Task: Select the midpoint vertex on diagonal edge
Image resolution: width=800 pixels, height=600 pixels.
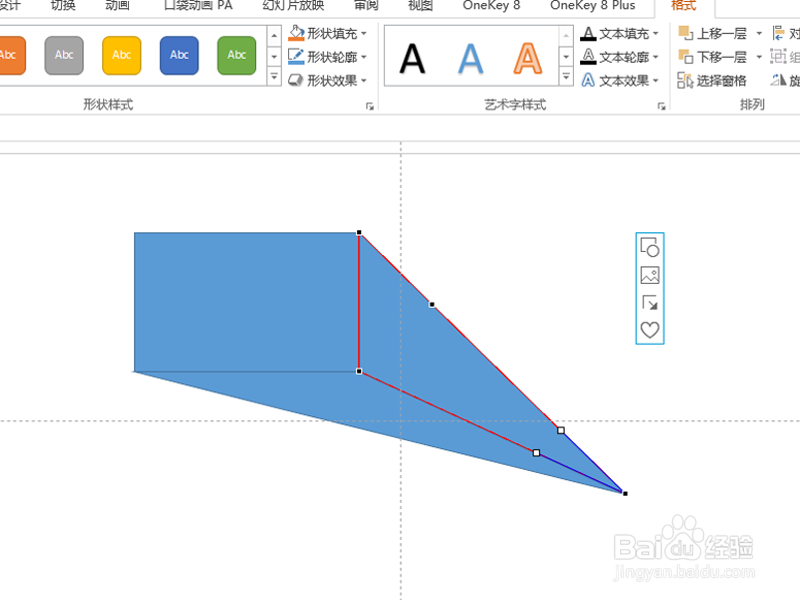Action: pos(432,305)
